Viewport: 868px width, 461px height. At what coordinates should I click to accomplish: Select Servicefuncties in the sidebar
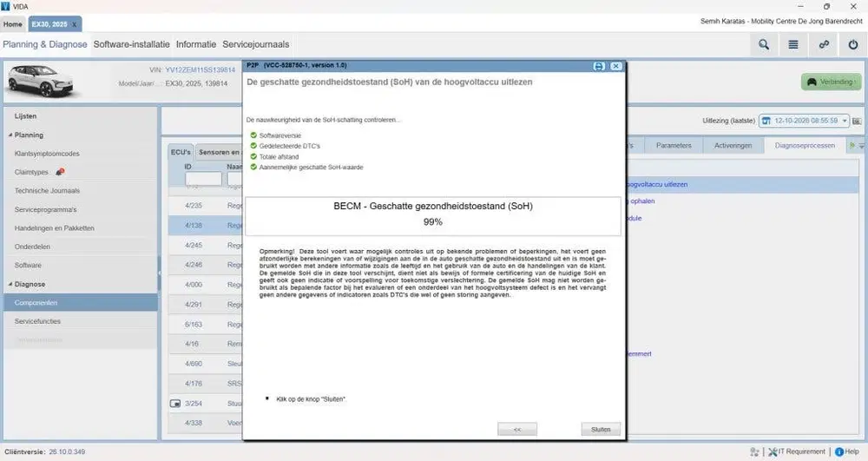coord(37,321)
